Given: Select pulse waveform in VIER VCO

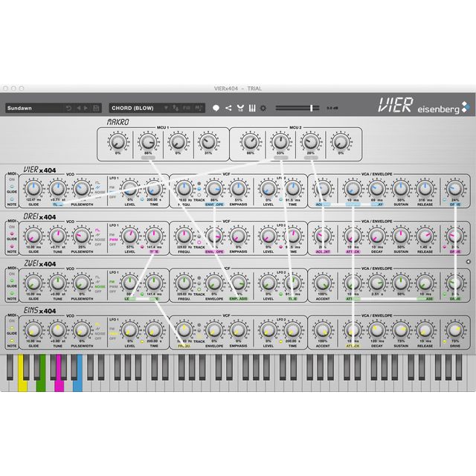Looking at the screenshot, I should 97,183.
